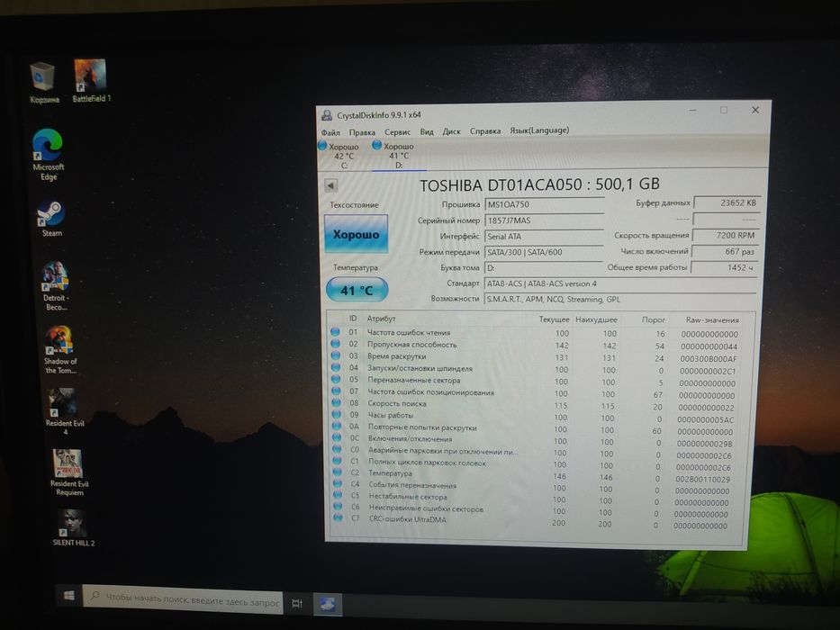Select the Battlefield 1 desktop shortcut
This screenshot has height=630, width=840.
(x=91, y=80)
